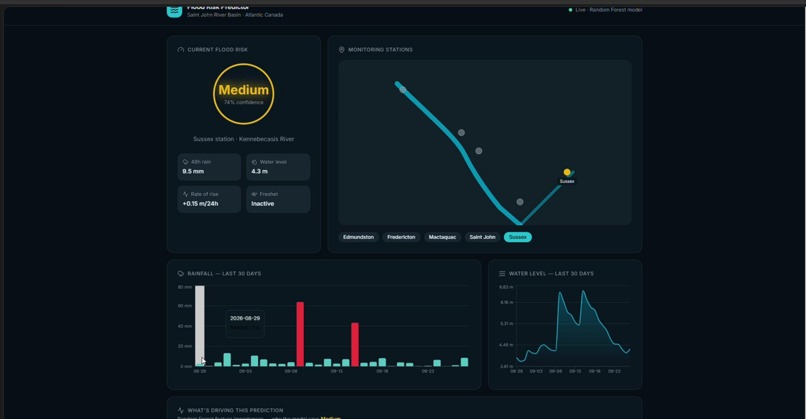Screen dimensions: 806x419
Task: Click the lines icon beside the Water Level heading
Action: coord(502,274)
